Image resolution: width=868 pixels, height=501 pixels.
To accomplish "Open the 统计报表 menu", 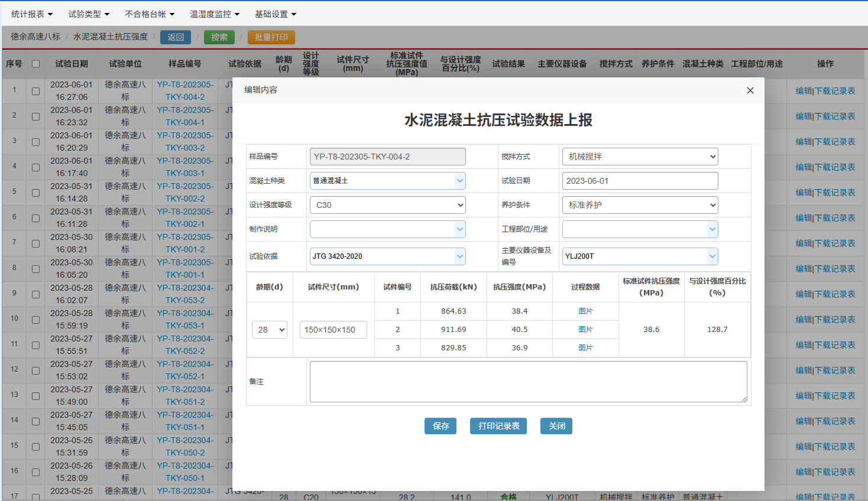I will click(x=32, y=14).
